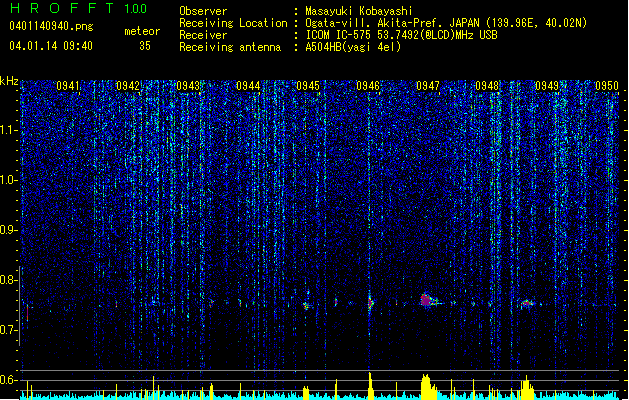Click the 0944 time marker

pos(248,86)
